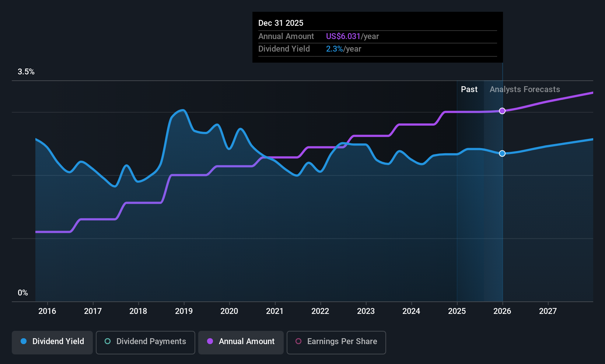Select the 2018 x-axis label
Viewport: 605px width, 364px height.
[x=138, y=311]
